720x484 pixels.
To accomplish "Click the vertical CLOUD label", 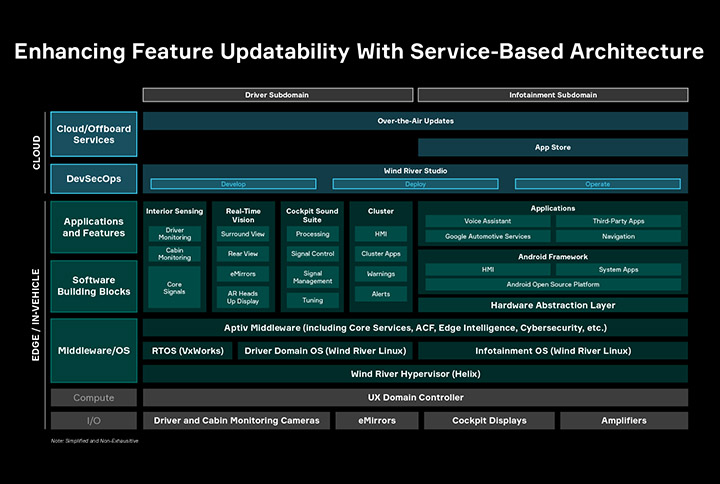I will pyautogui.click(x=36, y=152).
